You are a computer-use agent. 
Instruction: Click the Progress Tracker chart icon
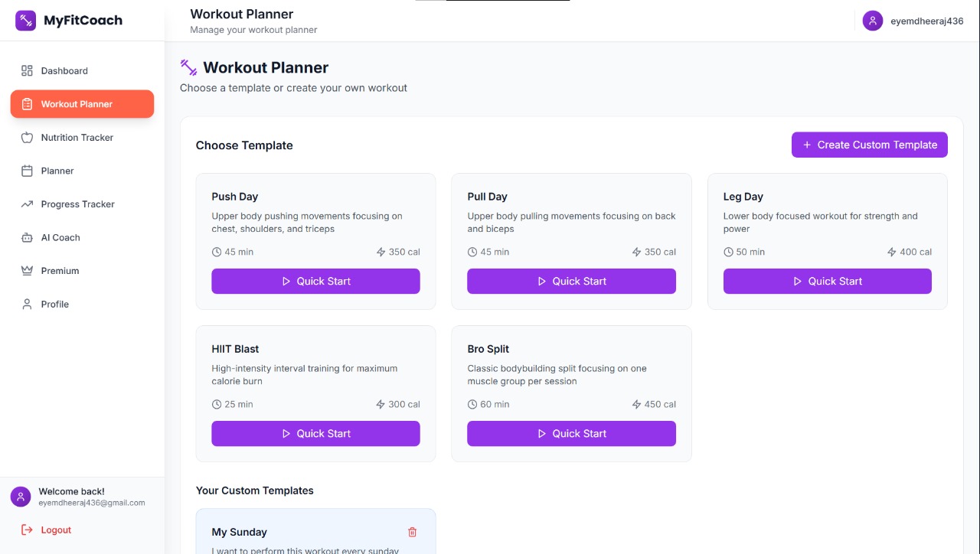[x=26, y=204]
